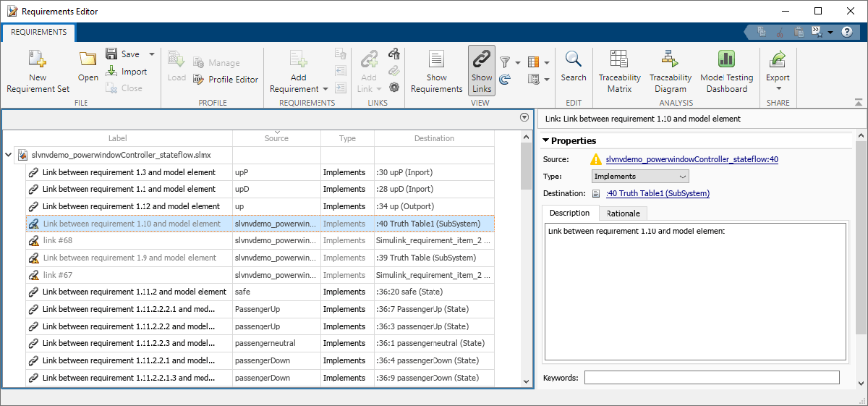Switch to the Rationale tab
This screenshot has width=868, height=406.
[x=625, y=213]
